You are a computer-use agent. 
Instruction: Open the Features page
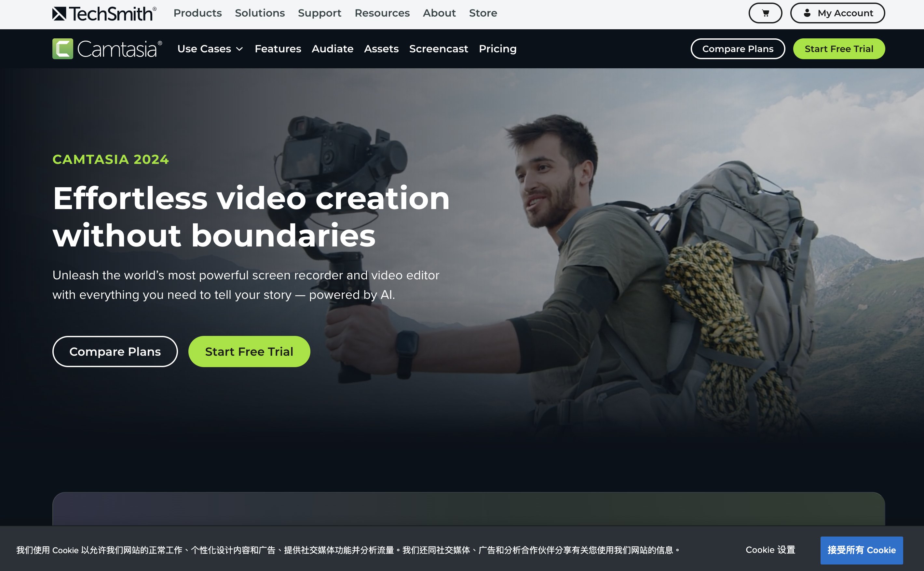pos(278,49)
